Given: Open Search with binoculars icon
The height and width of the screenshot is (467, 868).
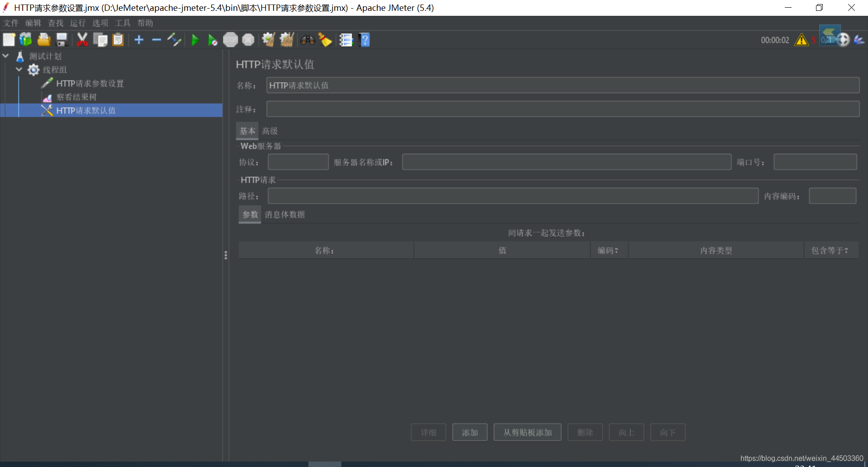Looking at the screenshot, I should pos(307,40).
